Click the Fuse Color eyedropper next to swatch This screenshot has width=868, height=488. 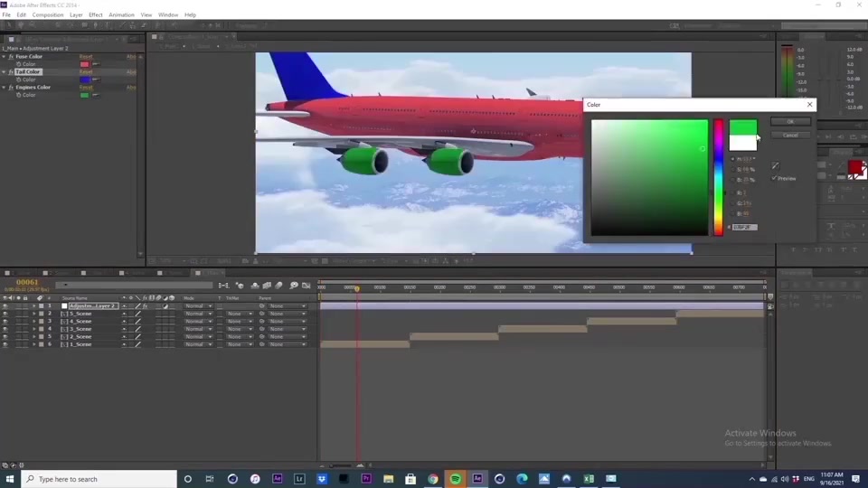point(96,64)
